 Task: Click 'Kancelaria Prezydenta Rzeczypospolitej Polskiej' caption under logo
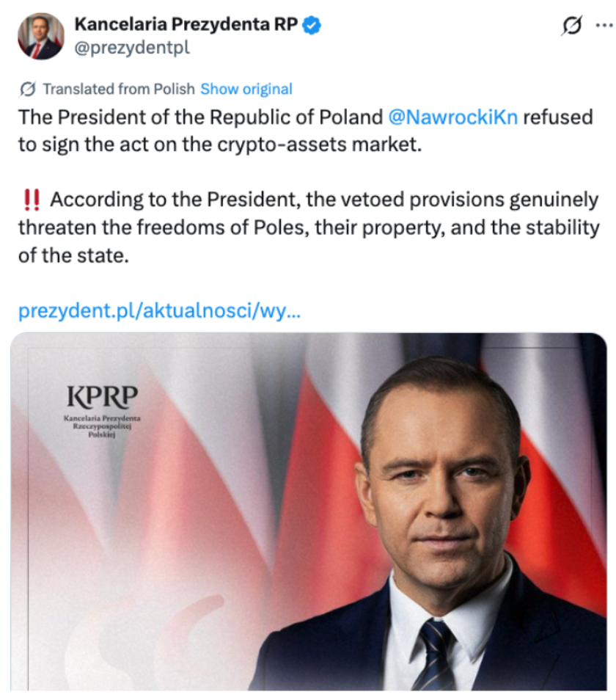coord(102,426)
